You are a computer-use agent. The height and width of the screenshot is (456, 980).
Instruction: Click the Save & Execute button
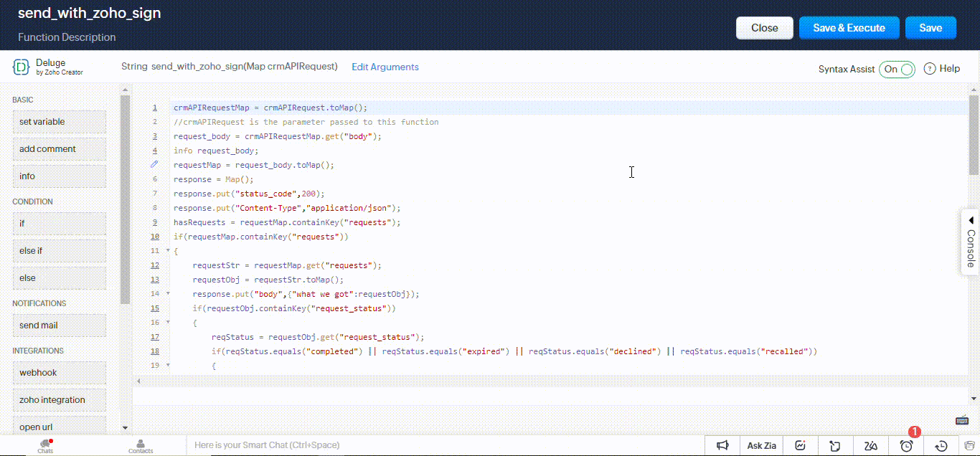pyautogui.click(x=849, y=28)
